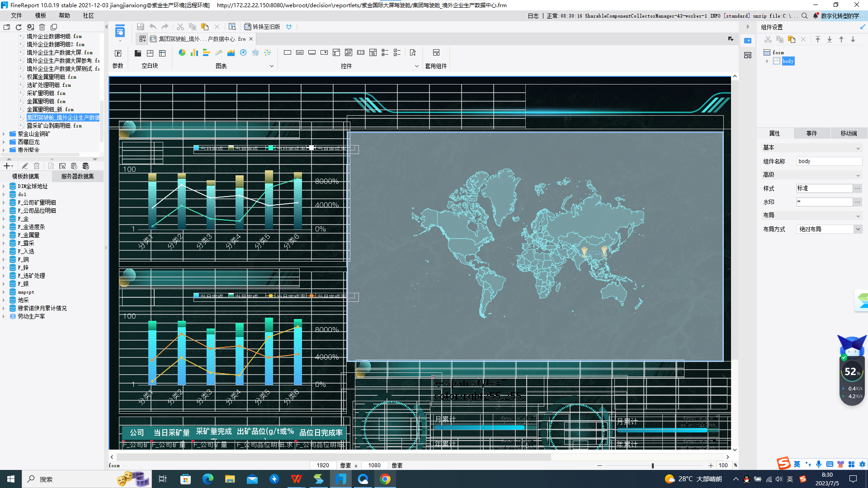Select the date calendar widget icon
Image resolution: width=868 pixels, height=488 pixels.
coord(349,52)
